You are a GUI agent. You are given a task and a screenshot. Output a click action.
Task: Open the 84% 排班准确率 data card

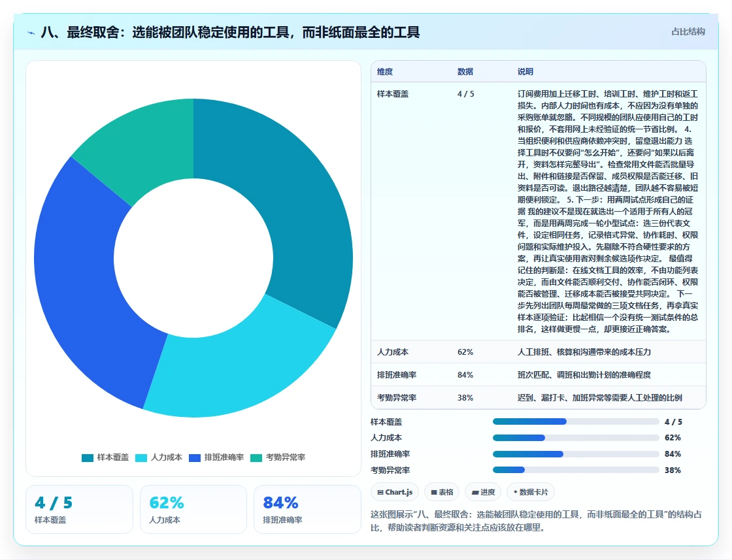pos(307,509)
